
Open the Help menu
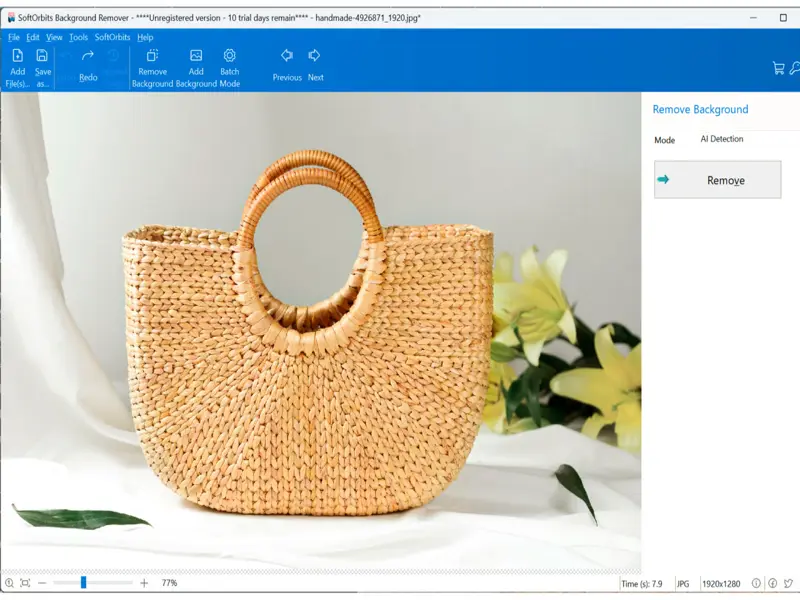[x=145, y=37]
